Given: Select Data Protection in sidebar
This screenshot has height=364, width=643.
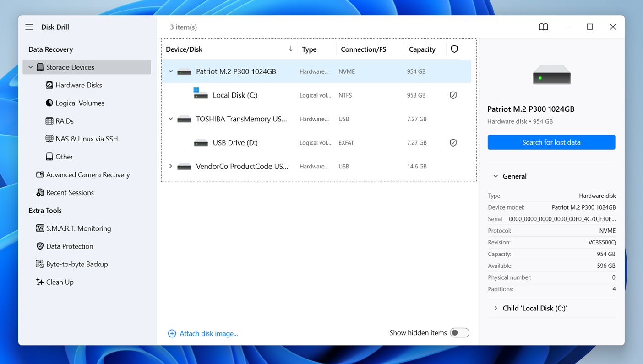Looking at the screenshot, I should [x=70, y=246].
